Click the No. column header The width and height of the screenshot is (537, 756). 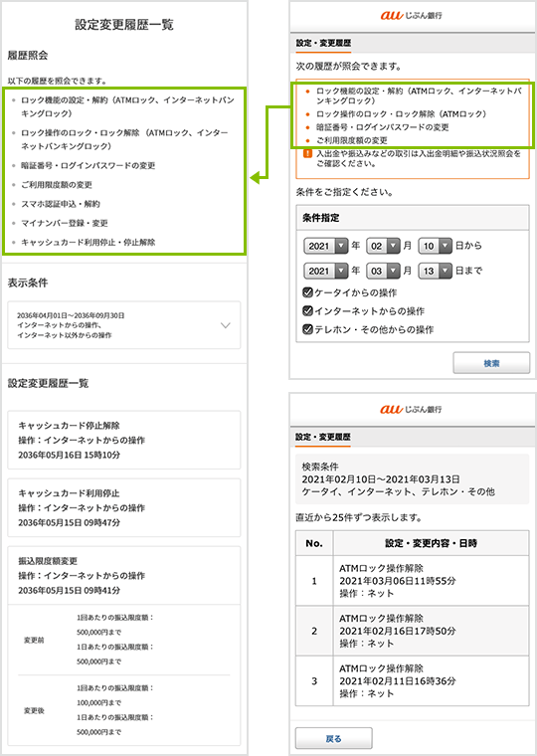314,543
